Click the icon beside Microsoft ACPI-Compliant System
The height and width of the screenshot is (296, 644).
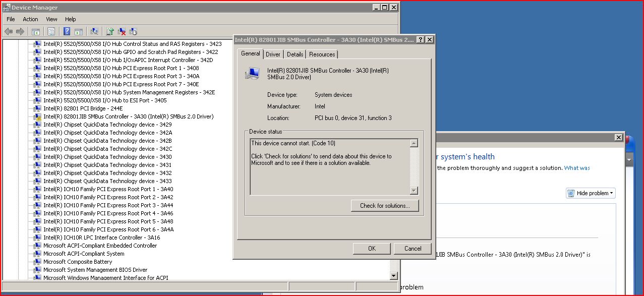tap(37, 254)
